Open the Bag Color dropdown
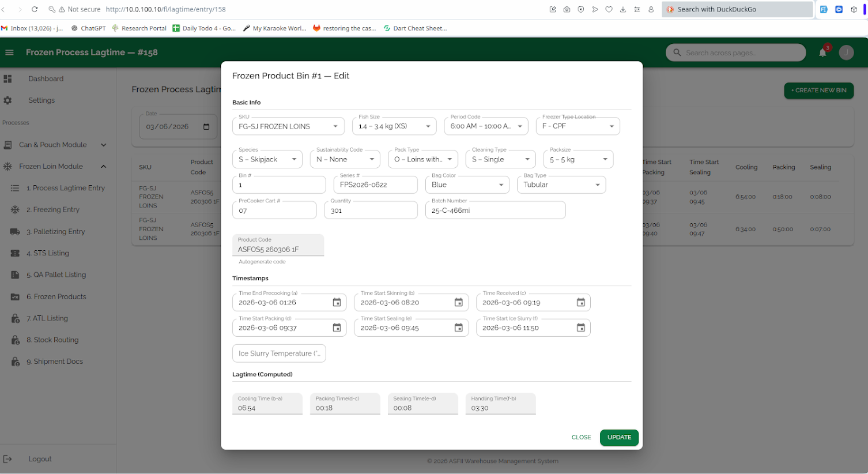Image resolution: width=868 pixels, height=474 pixels. click(x=467, y=185)
